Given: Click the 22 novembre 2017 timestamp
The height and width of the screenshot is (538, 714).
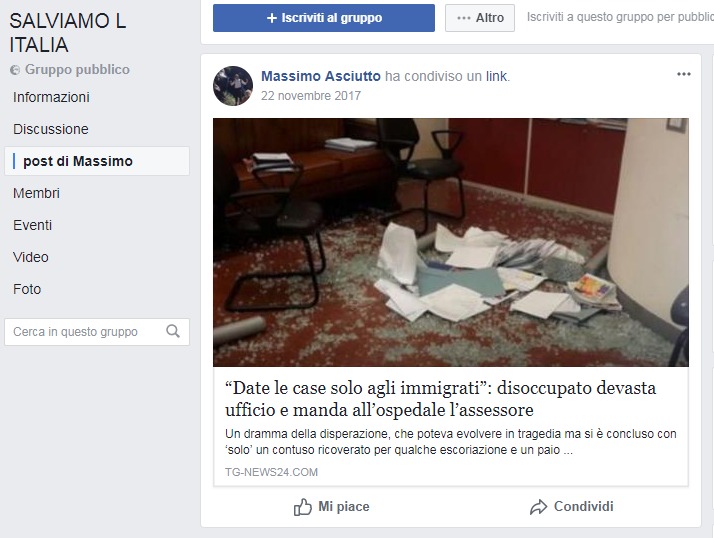Looking at the screenshot, I should coord(311,96).
